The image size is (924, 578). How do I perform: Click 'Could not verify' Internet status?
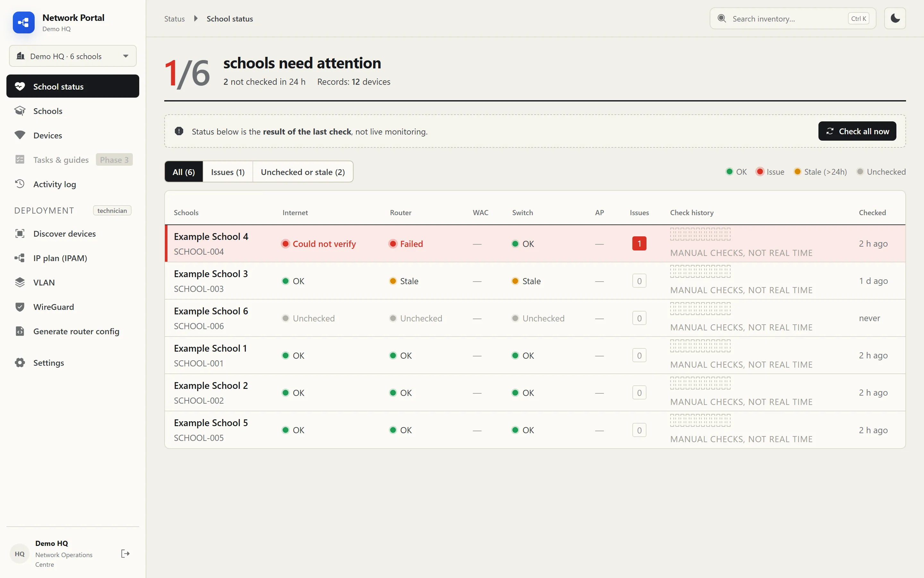point(319,244)
